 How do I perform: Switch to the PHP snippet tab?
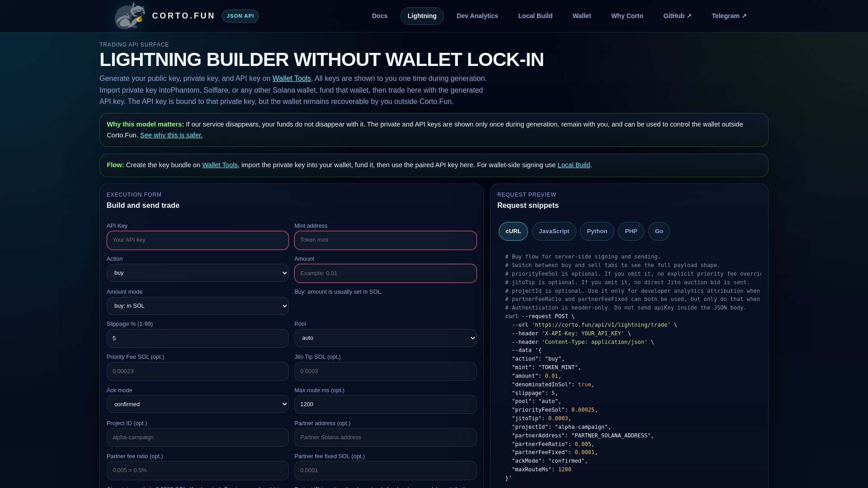[x=631, y=231]
